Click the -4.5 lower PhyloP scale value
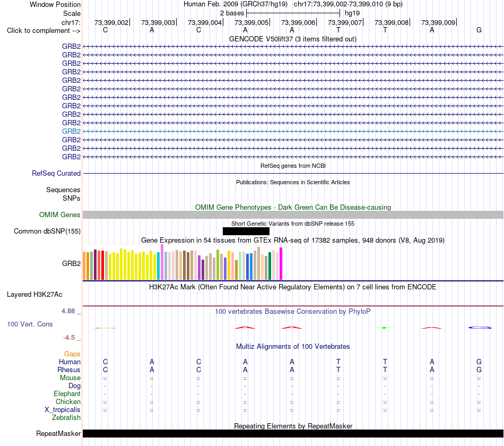Image resolution: width=504 pixels, height=446 pixels. coord(69,338)
